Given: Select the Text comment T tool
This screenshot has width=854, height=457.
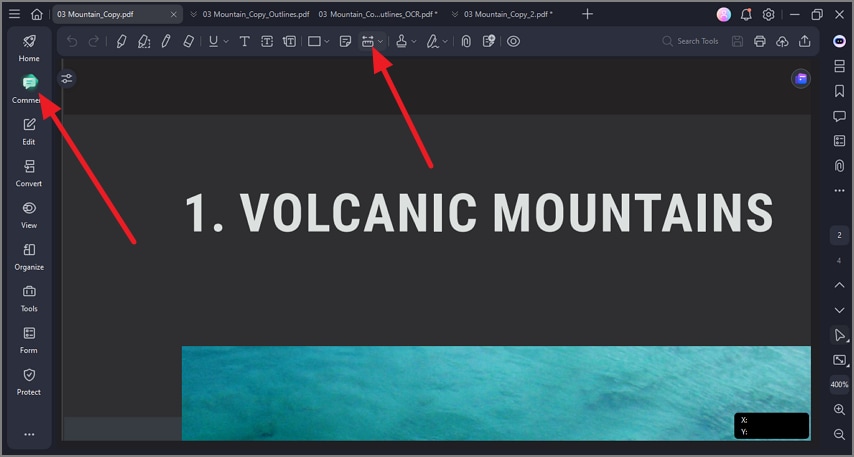Looking at the screenshot, I should 245,41.
